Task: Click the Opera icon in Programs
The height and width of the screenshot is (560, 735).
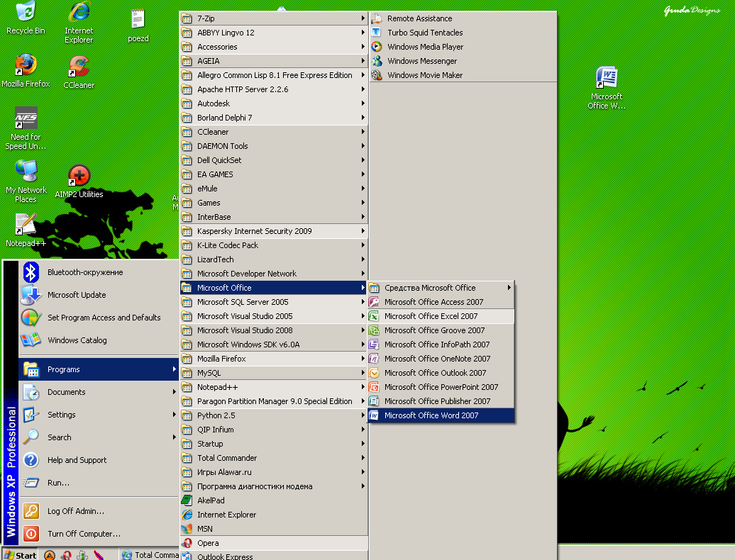Action: tap(187, 543)
